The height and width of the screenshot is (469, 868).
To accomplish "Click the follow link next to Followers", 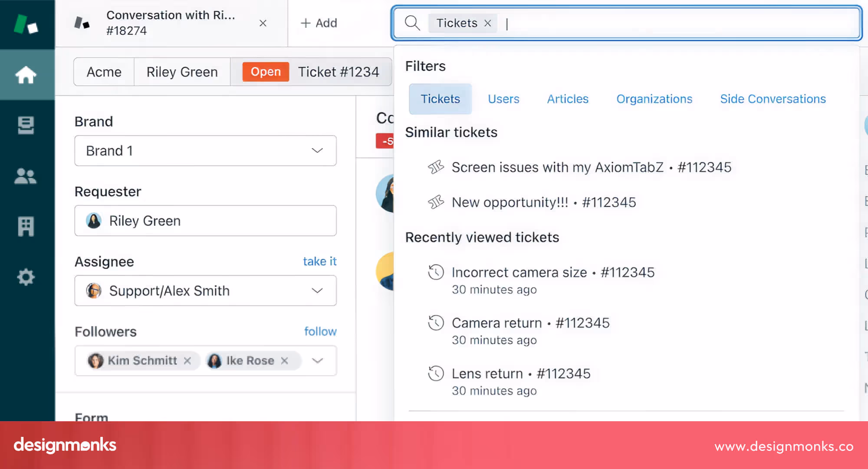I will [x=320, y=331].
